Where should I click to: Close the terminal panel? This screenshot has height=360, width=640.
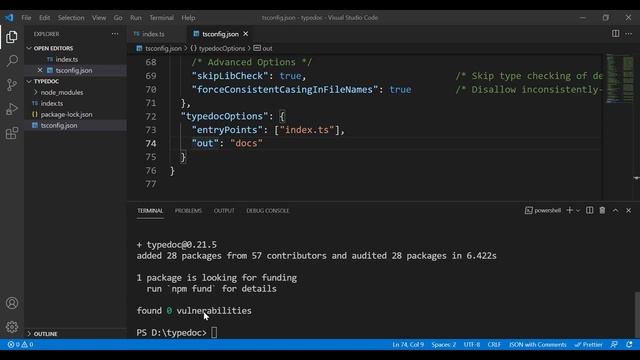click(x=629, y=211)
